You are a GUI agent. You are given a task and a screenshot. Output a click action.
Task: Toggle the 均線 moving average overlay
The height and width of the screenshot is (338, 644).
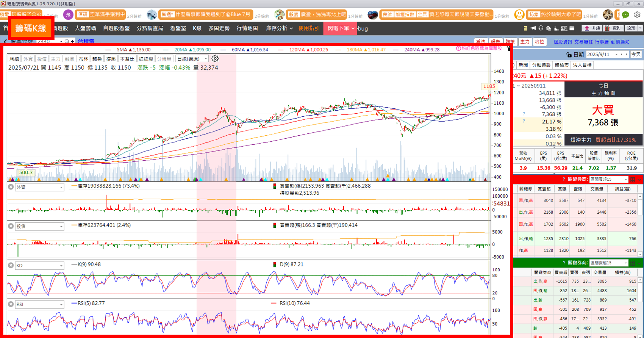point(14,59)
